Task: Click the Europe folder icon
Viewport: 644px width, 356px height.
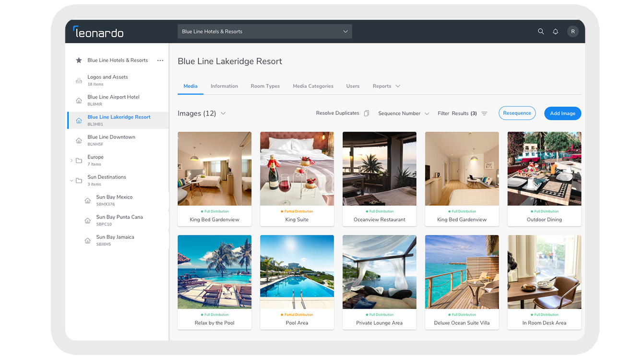Action: 79,160
